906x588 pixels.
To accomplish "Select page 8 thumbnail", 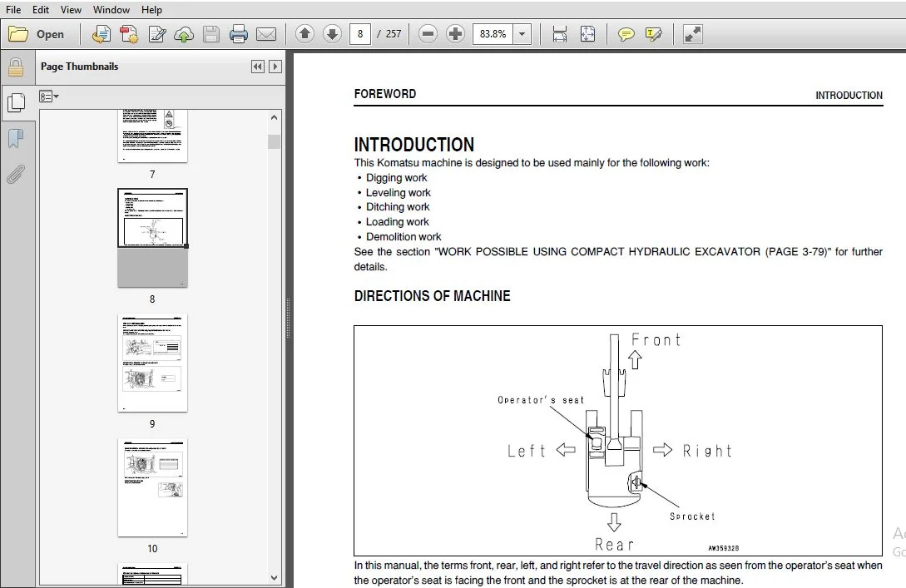I will tap(152, 238).
